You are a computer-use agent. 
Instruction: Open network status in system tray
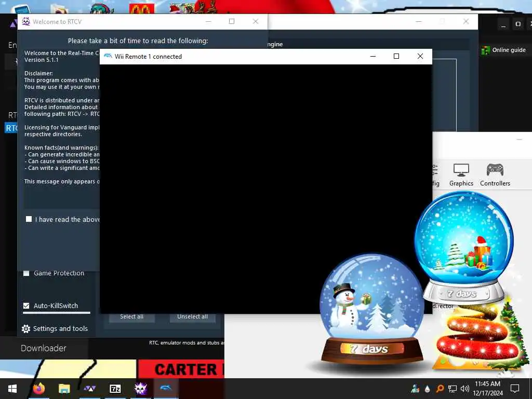coord(453,389)
